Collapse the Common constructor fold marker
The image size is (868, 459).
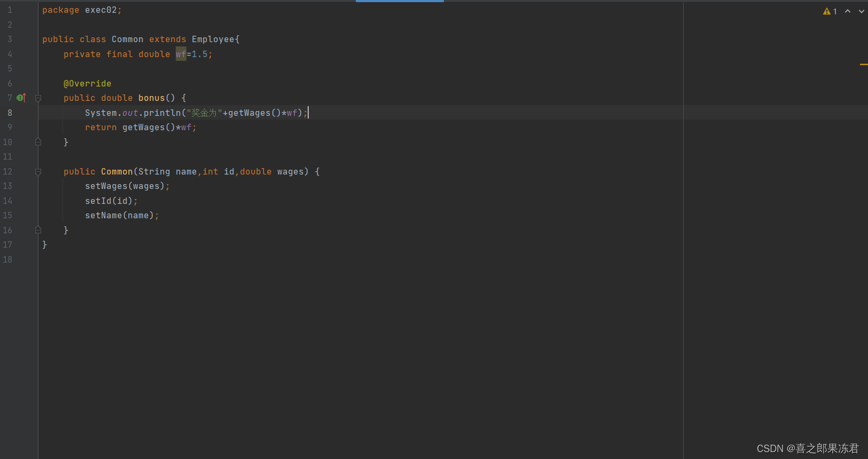(38, 172)
